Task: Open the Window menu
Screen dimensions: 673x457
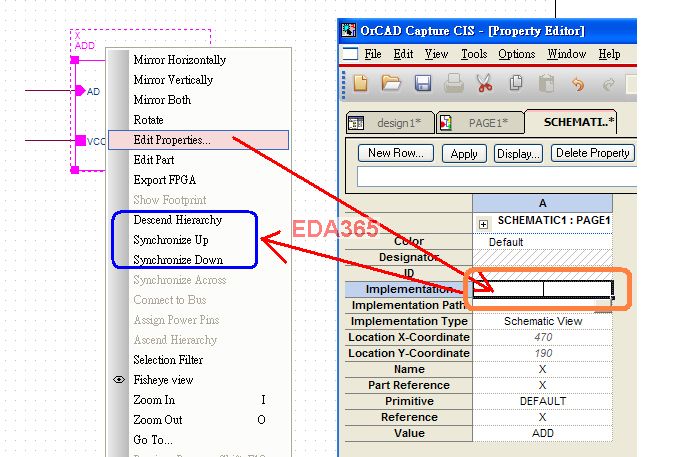Action: [567, 54]
